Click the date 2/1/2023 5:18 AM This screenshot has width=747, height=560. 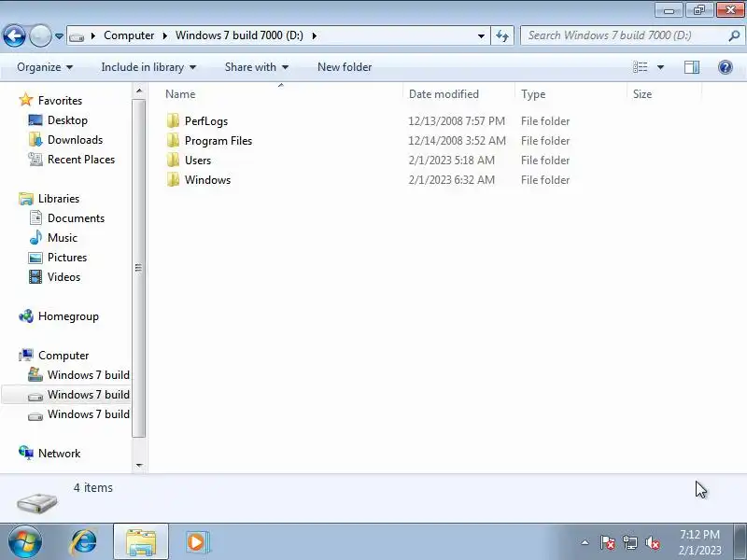pos(452,161)
